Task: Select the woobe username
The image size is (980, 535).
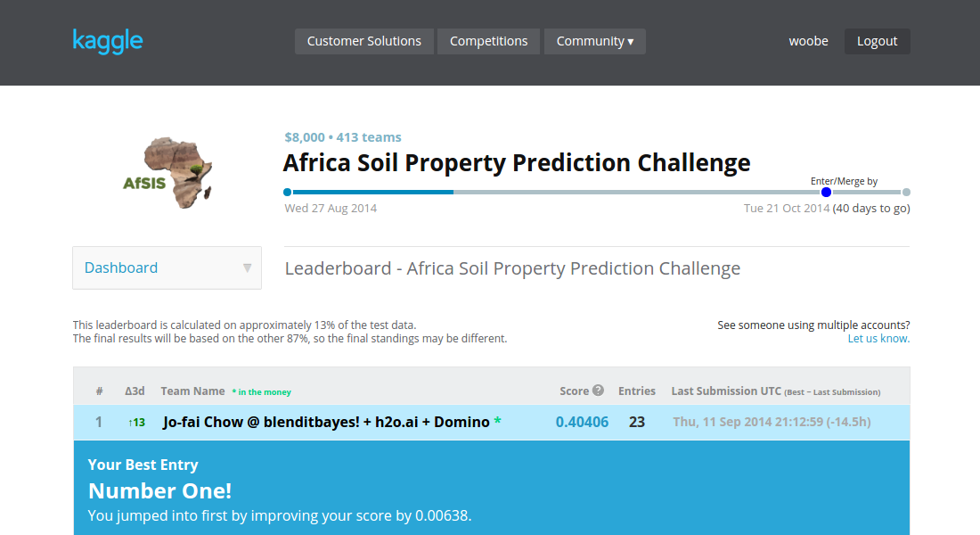Action: point(808,41)
